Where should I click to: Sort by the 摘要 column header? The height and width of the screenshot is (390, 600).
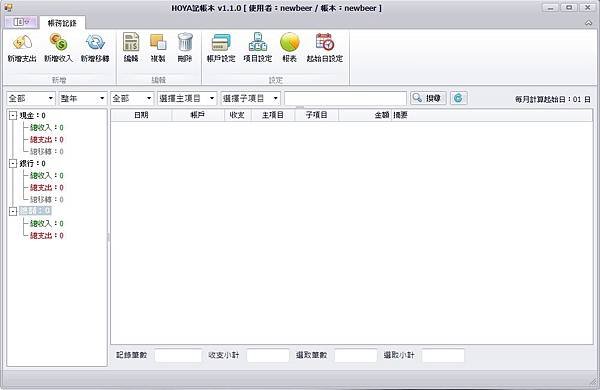coord(492,115)
